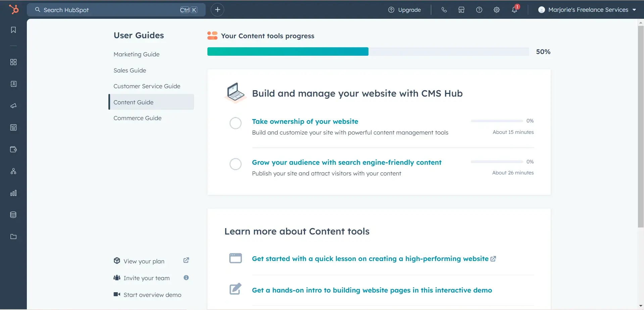Open the Marketing megaphone icon in sidebar
Image resolution: width=644 pixels, height=310 pixels.
13,106
